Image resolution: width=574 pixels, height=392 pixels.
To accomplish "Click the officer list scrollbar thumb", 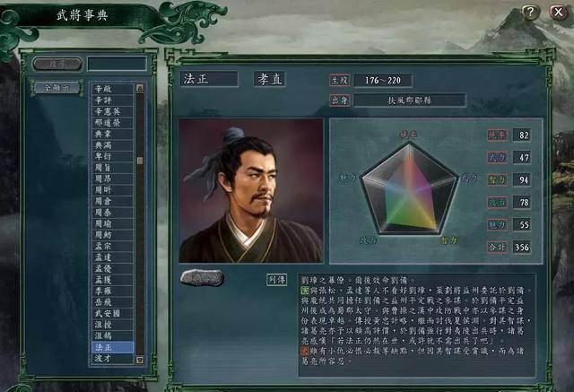I will (140, 161).
